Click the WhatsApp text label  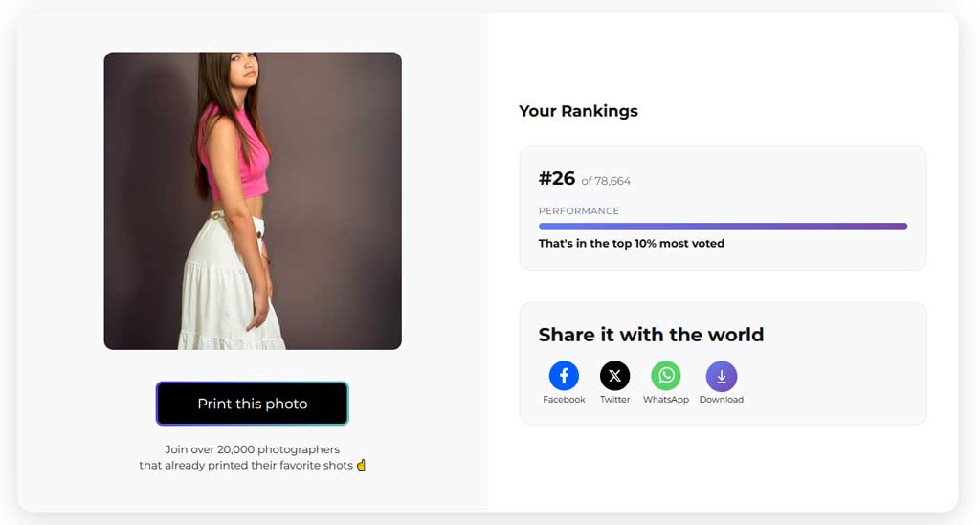tap(666, 400)
